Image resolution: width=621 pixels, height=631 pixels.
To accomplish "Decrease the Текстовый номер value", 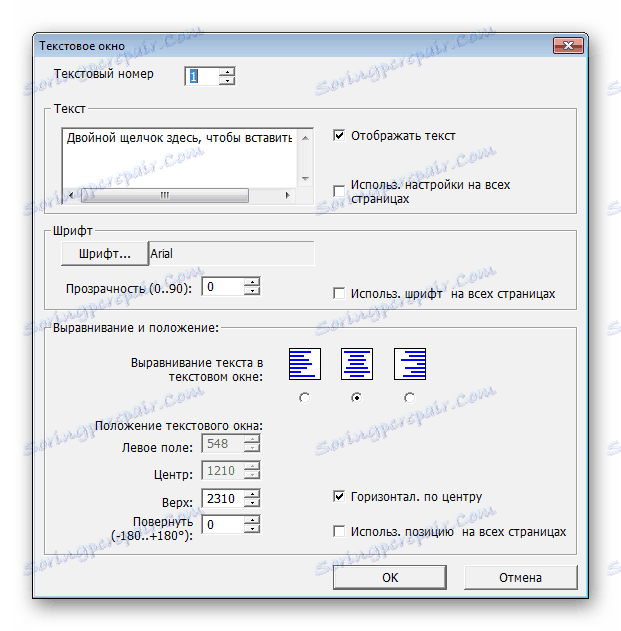I will tap(227, 80).
